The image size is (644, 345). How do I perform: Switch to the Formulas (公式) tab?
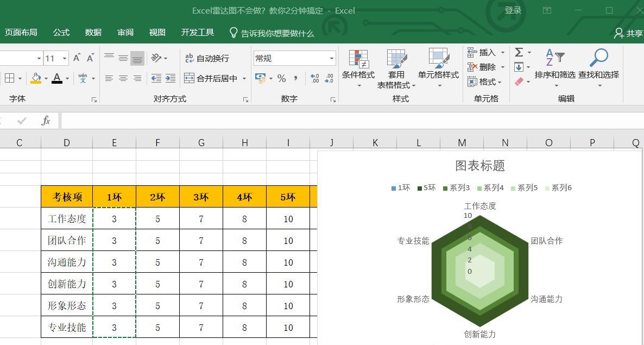point(61,33)
